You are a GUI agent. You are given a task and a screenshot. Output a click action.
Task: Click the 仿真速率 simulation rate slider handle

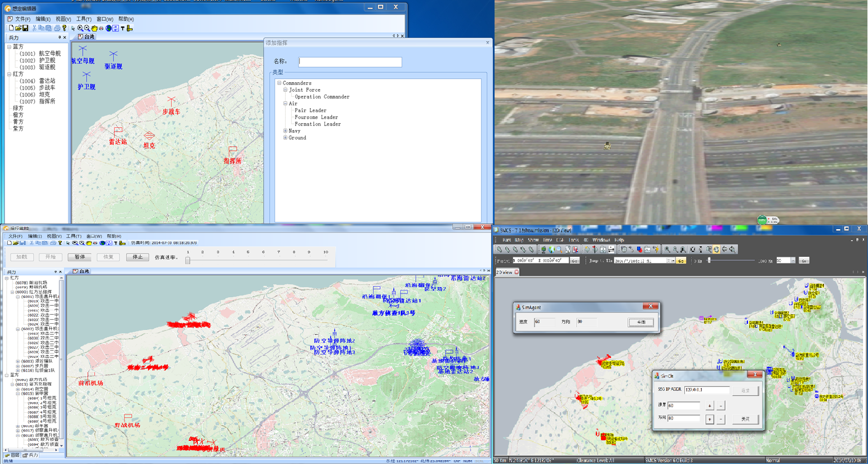(x=188, y=260)
